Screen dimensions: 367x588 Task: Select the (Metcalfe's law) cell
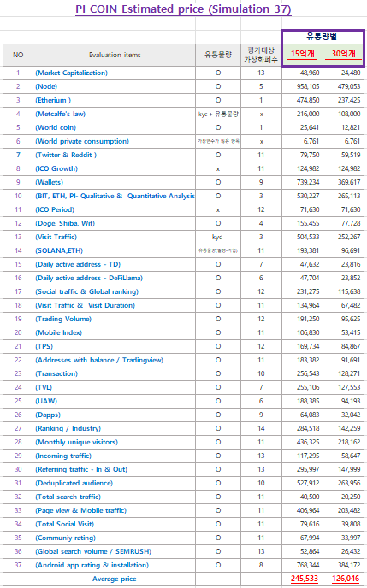click(x=115, y=114)
